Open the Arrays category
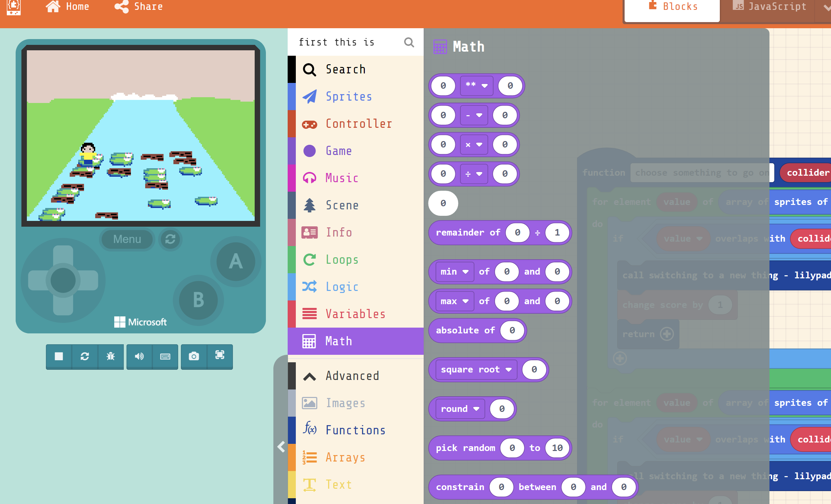 coord(356,457)
